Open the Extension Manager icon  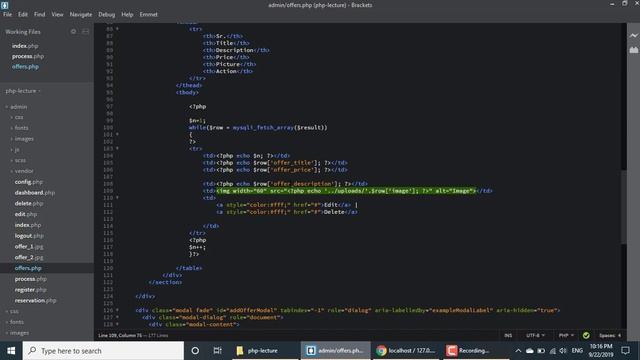[633, 50]
